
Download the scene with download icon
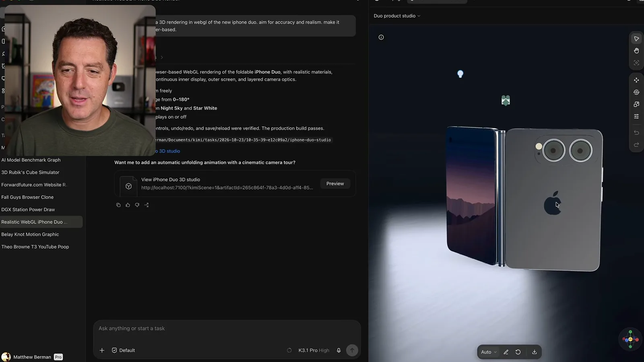535,352
